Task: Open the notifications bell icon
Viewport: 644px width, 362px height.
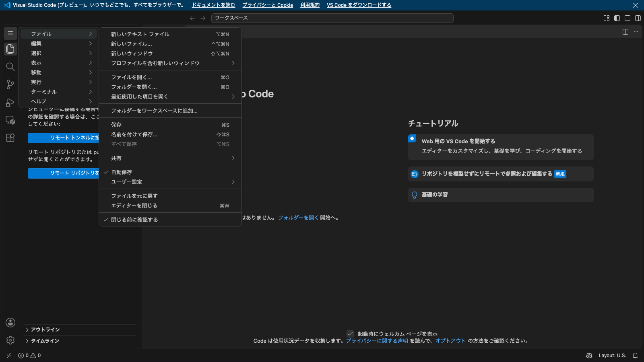Action: click(x=635, y=356)
